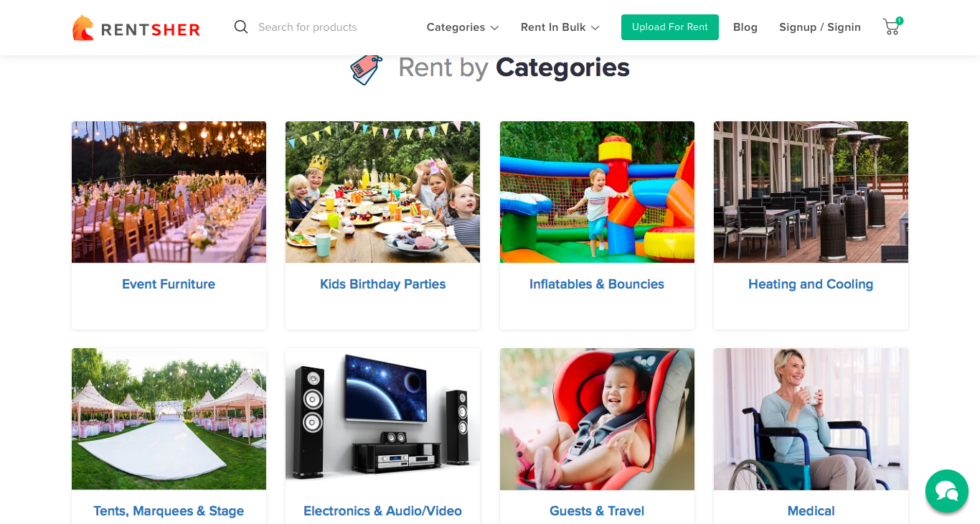Select the Heating and Cooling image

point(811,192)
